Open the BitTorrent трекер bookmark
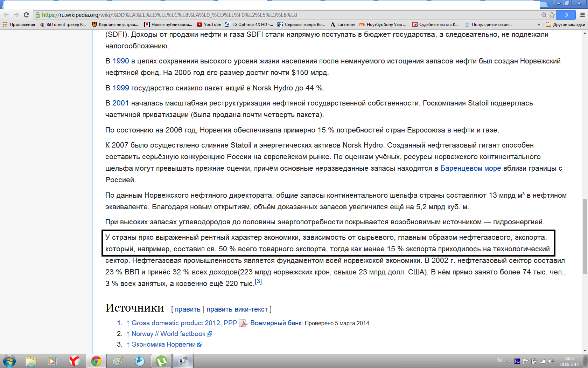This screenshot has height=368, width=588. pyautogui.click(x=63, y=25)
